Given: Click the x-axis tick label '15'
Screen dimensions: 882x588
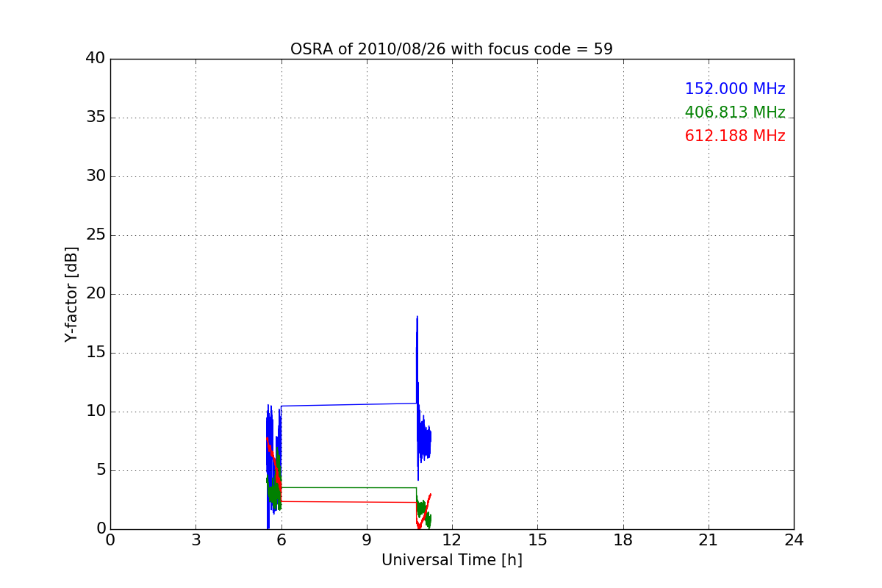Looking at the screenshot, I should 537,540.
